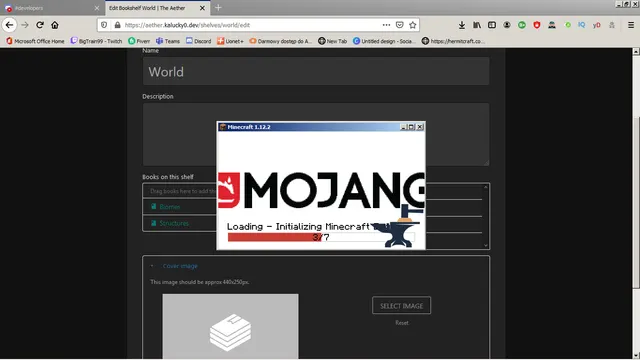
Task: Select the Structures book on the shelf
Action: click(174, 223)
